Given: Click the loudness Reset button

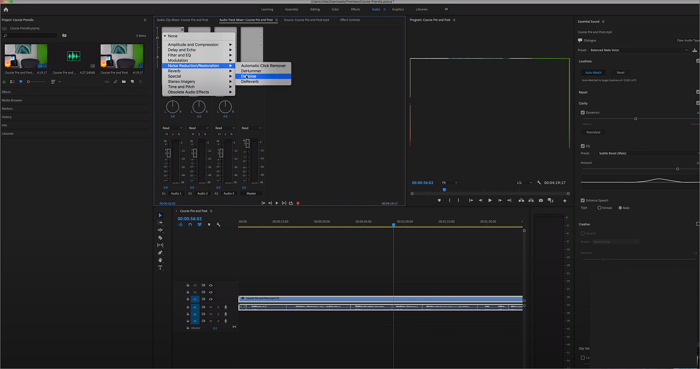Looking at the screenshot, I should [x=621, y=72].
